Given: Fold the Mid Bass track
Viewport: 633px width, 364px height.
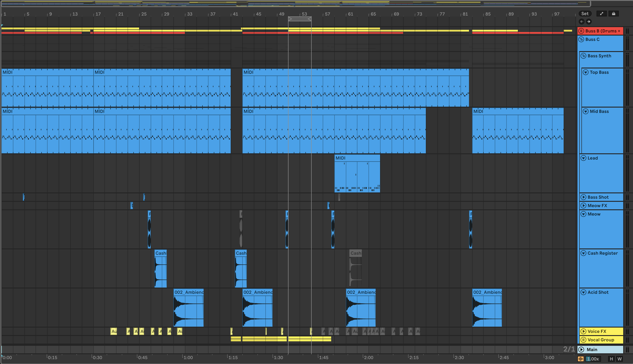Looking at the screenshot, I should (586, 111).
